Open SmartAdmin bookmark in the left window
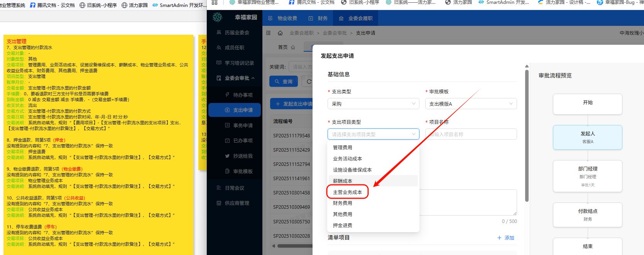 coord(179,5)
